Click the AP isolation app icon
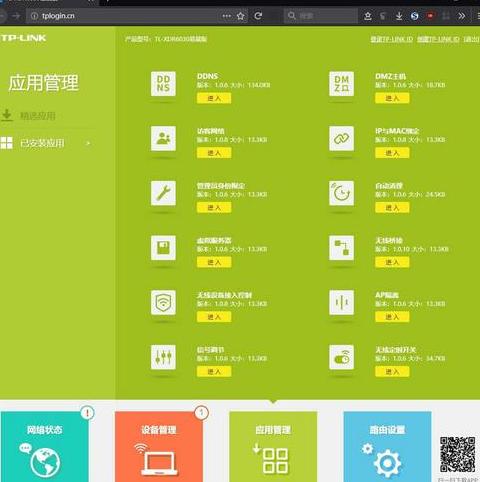480x482 pixels. pos(341,302)
